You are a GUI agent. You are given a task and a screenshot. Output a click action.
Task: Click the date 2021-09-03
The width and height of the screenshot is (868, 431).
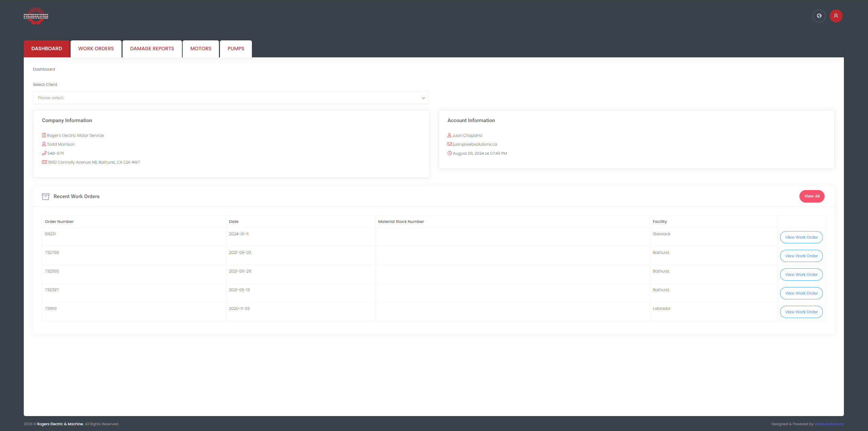coord(240,252)
